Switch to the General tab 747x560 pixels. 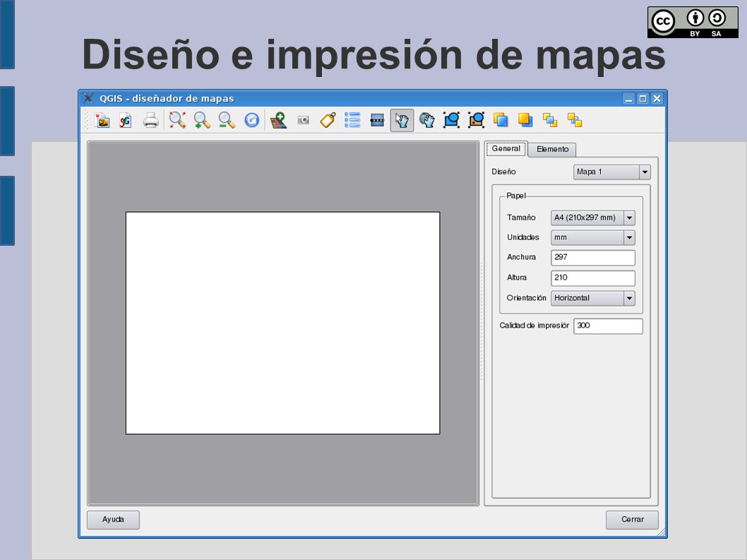(x=506, y=149)
